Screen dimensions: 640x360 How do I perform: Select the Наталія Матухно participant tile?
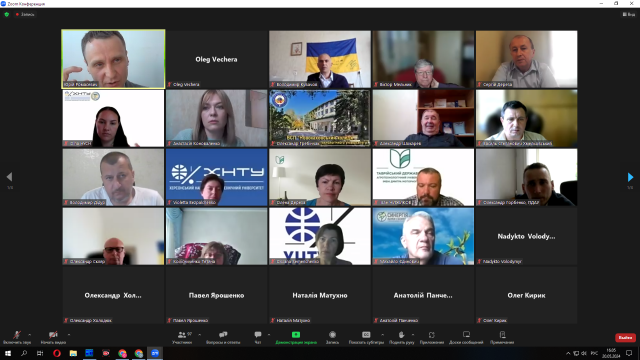pos(320,295)
